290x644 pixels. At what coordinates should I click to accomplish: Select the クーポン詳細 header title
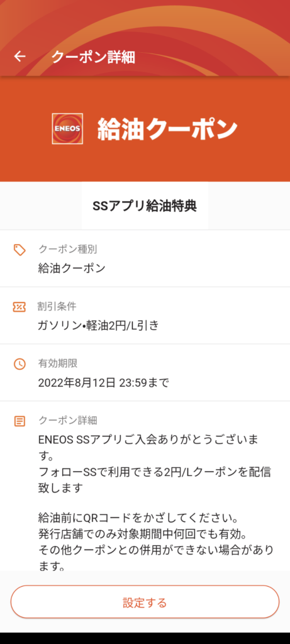point(93,57)
